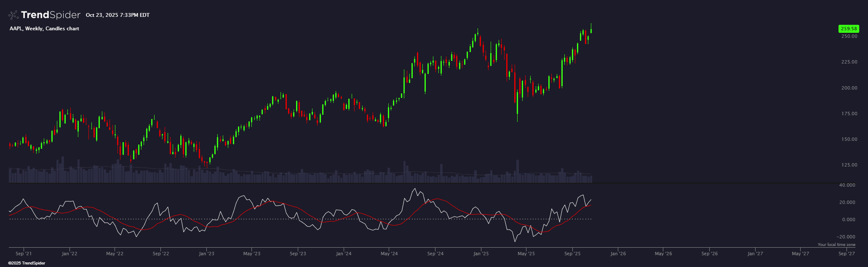Screen dimensions: 868x267
Task: Click the Sep '25 date label
Action: [572, 254]
